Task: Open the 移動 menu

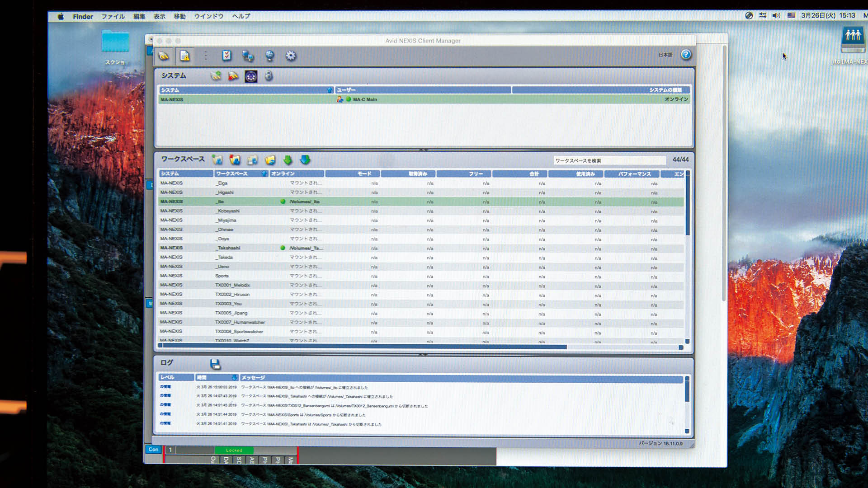Action: click(179, 16)
